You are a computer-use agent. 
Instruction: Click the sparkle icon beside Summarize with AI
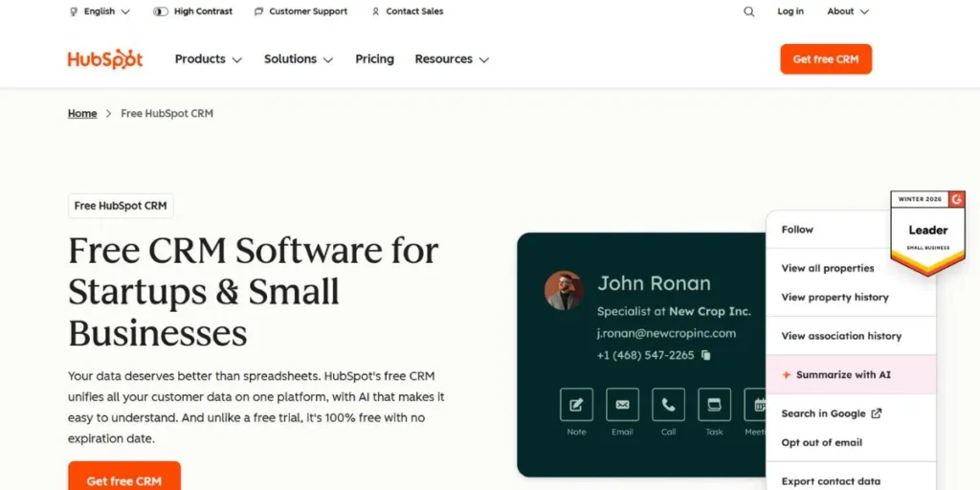[x=787, y=375]
